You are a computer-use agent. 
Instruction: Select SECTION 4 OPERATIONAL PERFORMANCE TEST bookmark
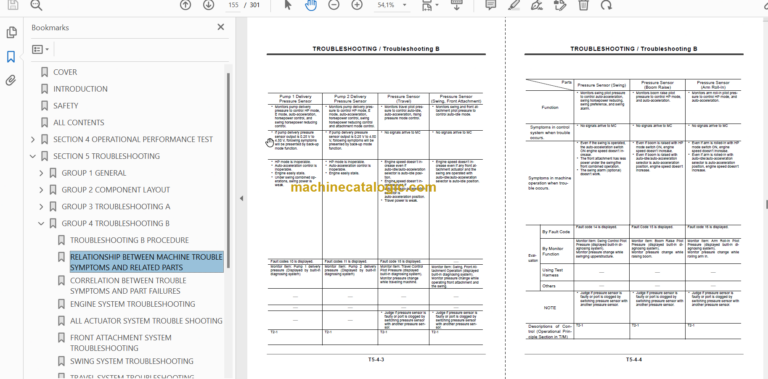click(x=133, y=140)
